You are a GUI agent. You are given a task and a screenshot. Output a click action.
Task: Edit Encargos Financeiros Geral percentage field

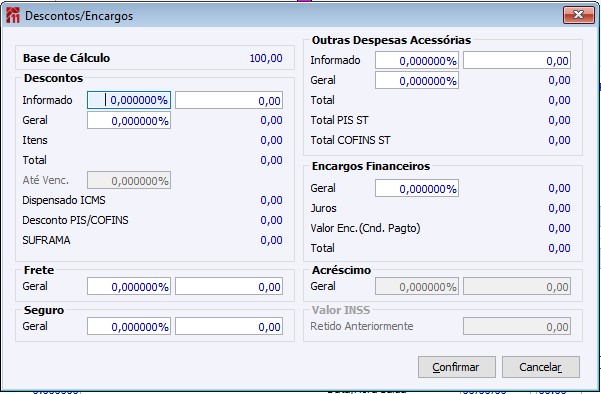point(417,188)
